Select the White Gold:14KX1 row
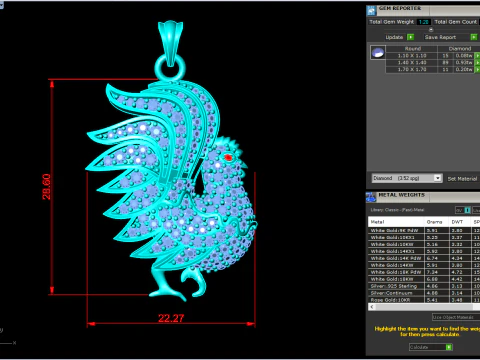Image resolution: width=480 pixels, height=360 pixels. tap(424, 251)
